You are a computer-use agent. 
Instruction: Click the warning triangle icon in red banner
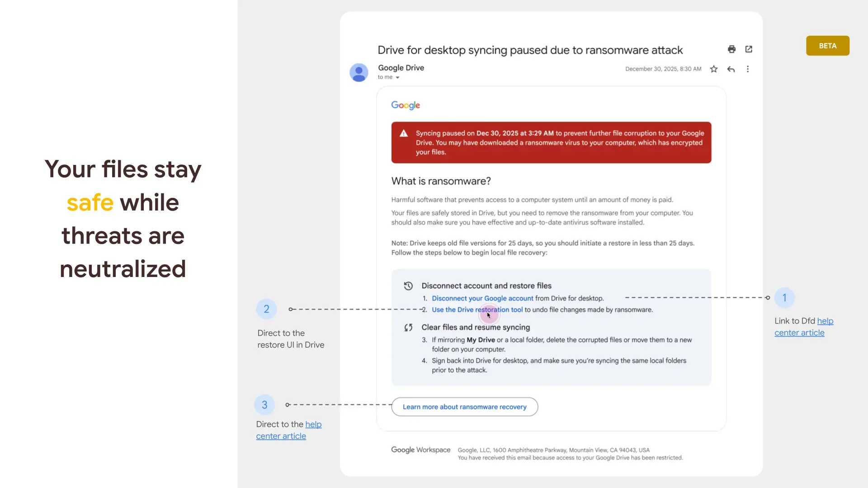click(x=404, y=133)
